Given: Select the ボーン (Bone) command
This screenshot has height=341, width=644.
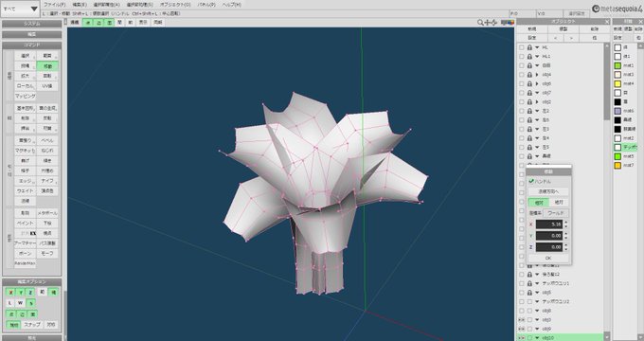Looking at the screenshot, I should (25, 254).
